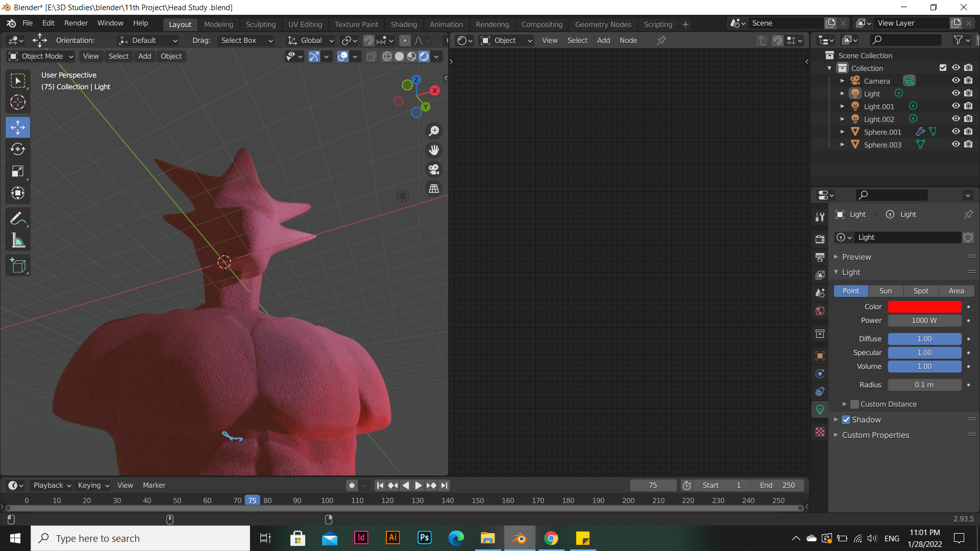Switch to rendered viewport shading
Image resolution: width=980 pixels, height=551 pixels.
pos(424,57)
